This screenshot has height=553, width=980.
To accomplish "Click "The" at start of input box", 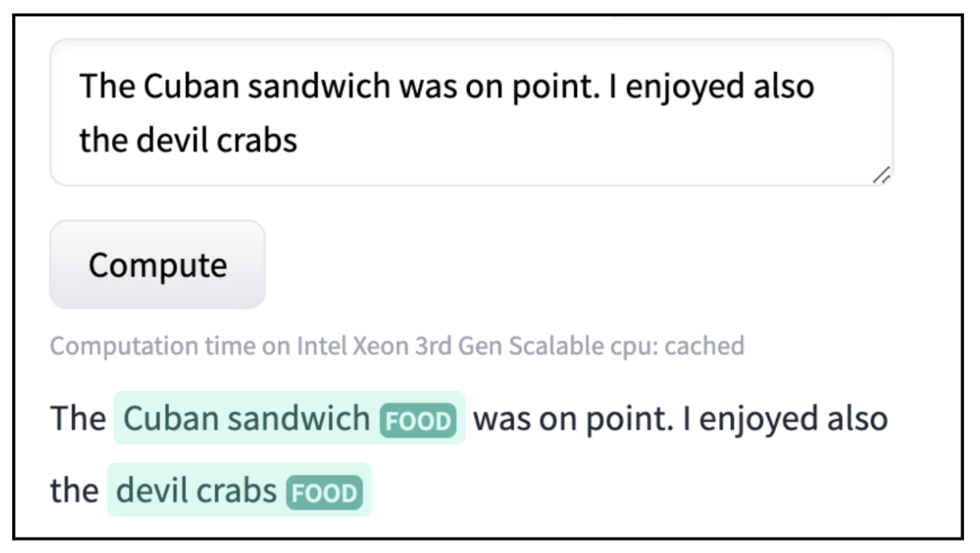I will (x=107, y=86).
